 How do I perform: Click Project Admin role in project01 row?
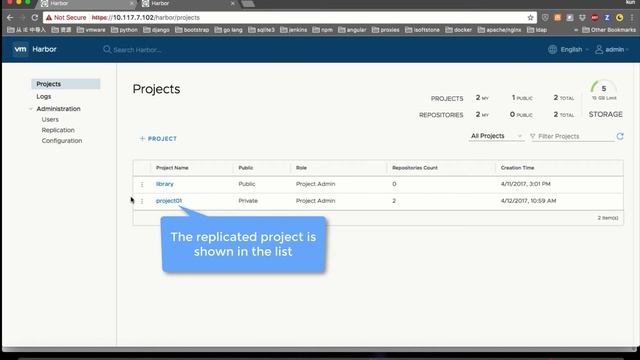315,201
